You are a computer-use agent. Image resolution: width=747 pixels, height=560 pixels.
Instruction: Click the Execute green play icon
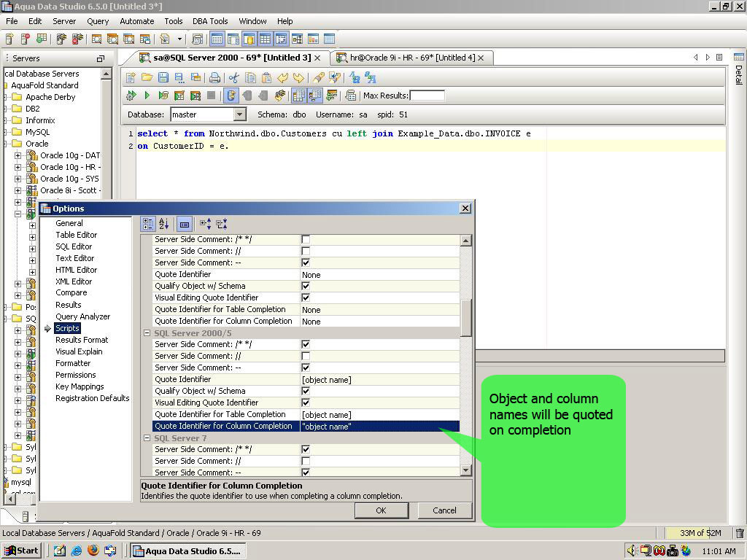coord(147,96)
